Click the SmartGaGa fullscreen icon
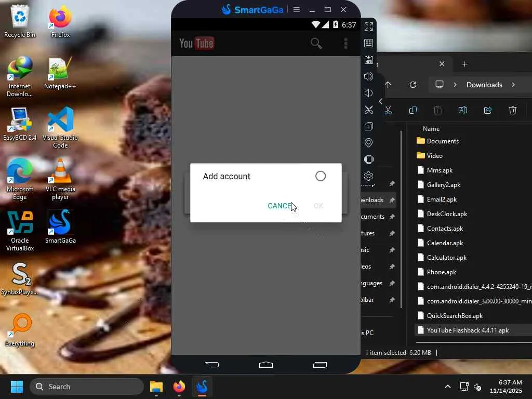 (369, 26)
